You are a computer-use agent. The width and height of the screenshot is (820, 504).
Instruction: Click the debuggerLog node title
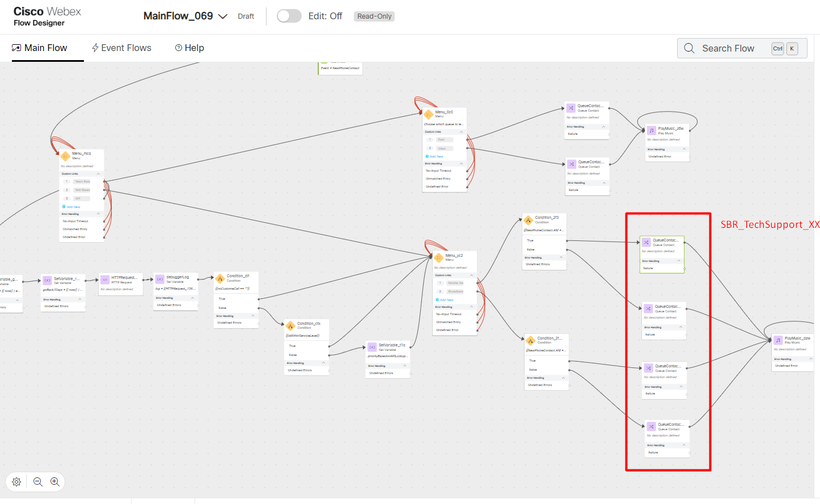pyautogui.click(x=177, y=277)
